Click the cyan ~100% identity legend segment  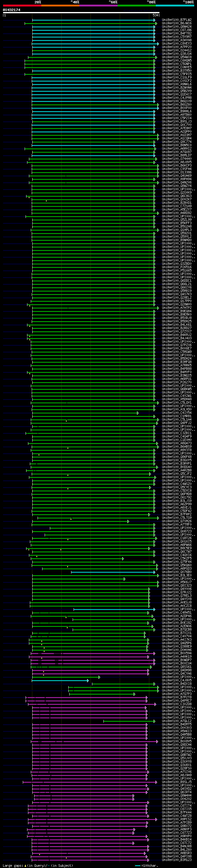[175, 6]
